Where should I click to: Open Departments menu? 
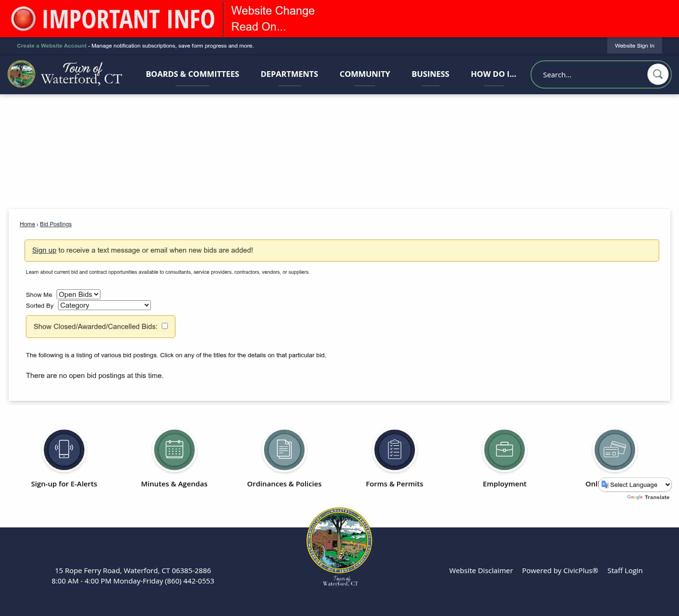tap(290, 74)
